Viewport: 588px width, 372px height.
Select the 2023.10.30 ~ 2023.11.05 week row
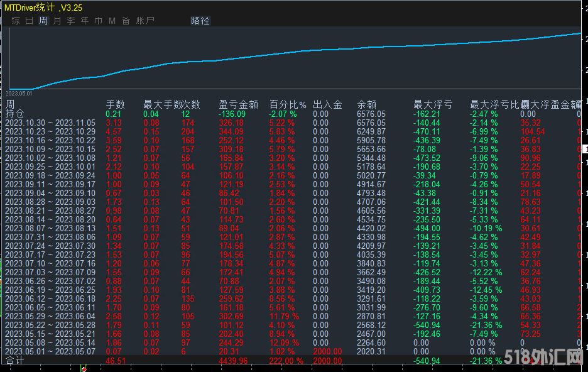click(50, 123)
